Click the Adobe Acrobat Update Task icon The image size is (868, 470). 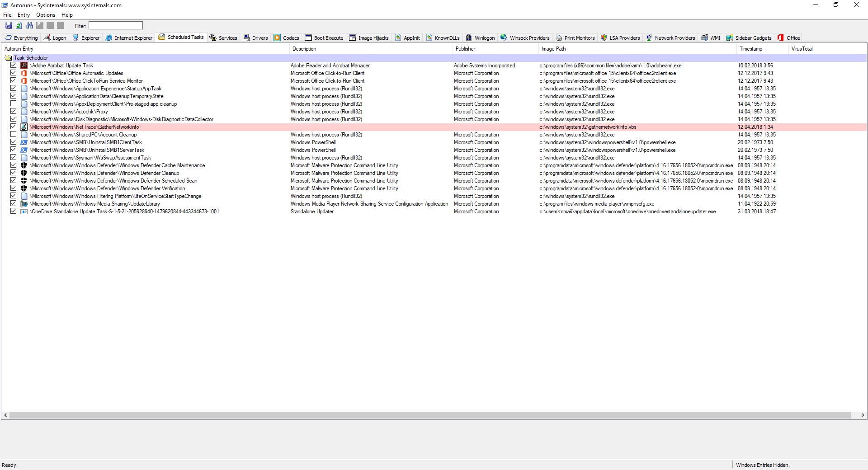(x=24, y=66)
